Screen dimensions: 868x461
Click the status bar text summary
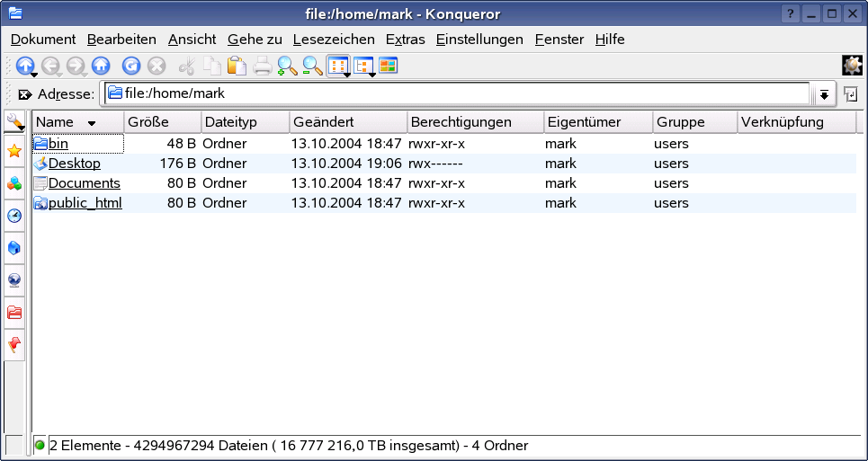point(289,446)
